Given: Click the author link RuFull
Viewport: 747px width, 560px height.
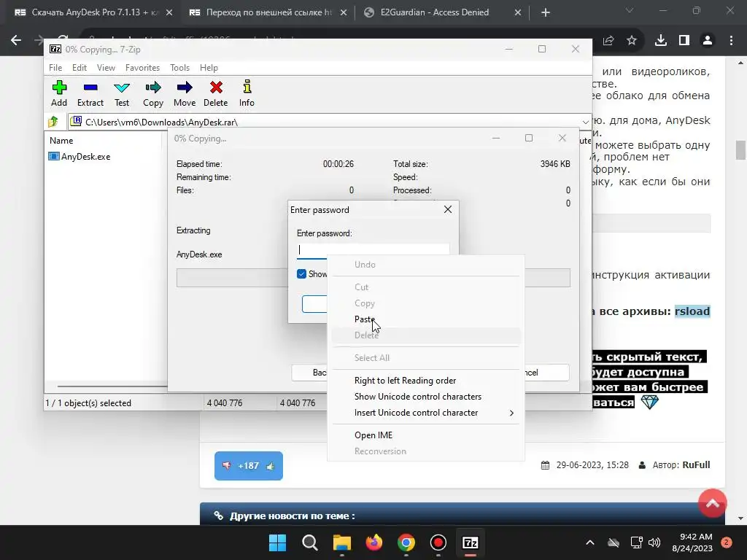Looking at the screenshot, I should pos(696,464).
